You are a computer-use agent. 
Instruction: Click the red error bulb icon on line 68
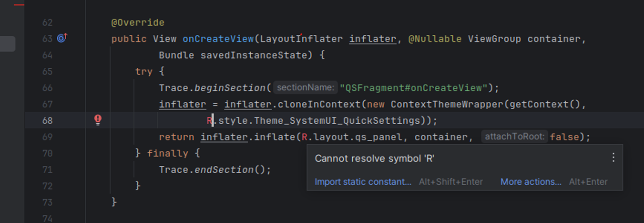click(98, 120)
